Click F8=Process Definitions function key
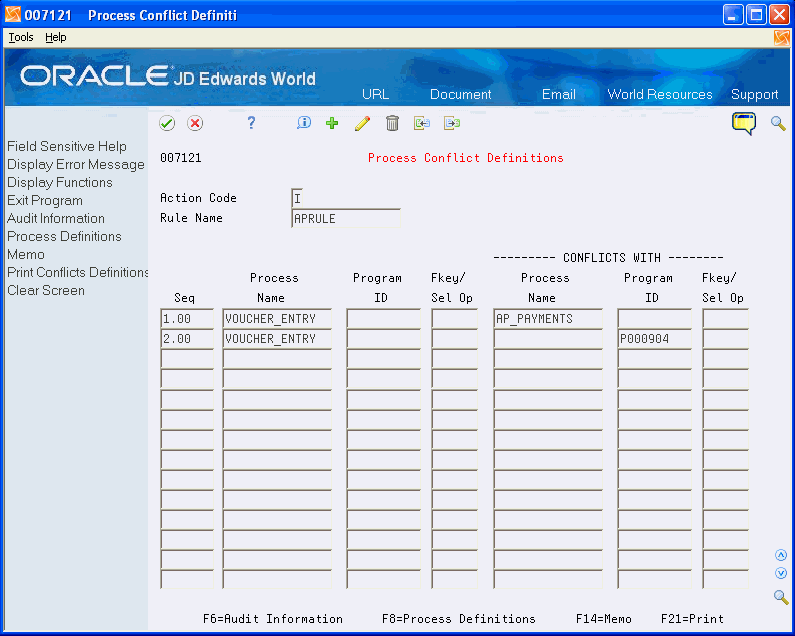 pyautogui.click(x=458, y=619)
